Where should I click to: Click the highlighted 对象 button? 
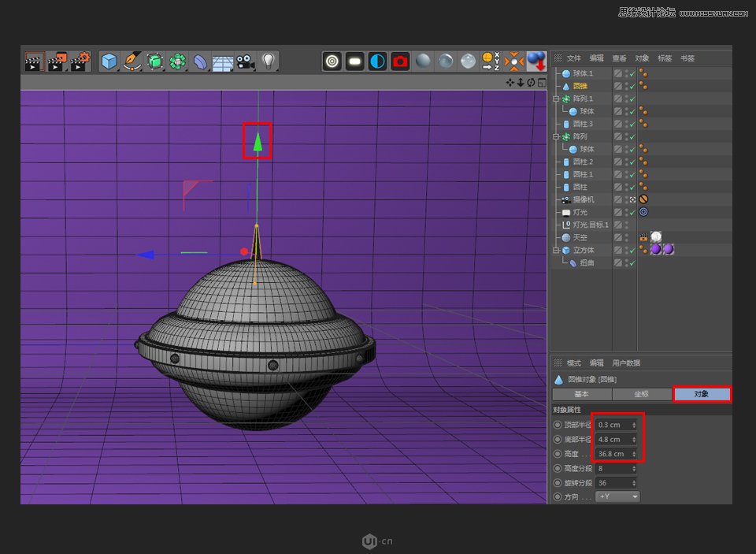(701, 394)
